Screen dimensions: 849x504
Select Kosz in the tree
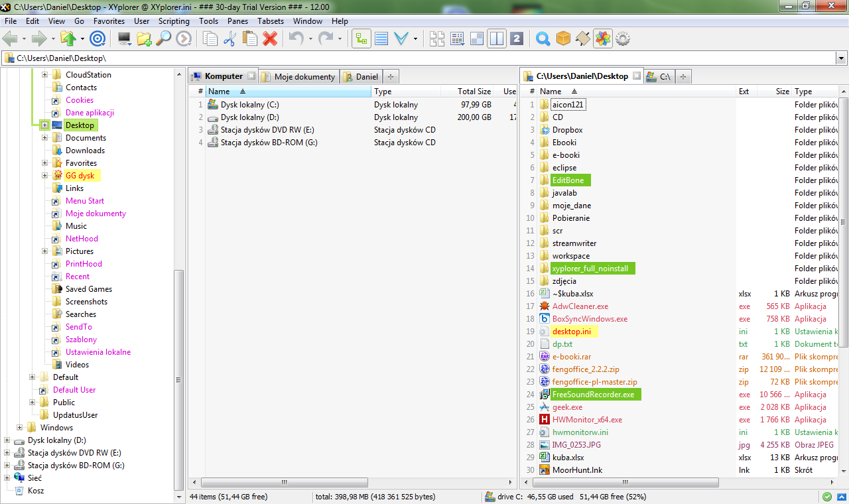coord(36,491)
